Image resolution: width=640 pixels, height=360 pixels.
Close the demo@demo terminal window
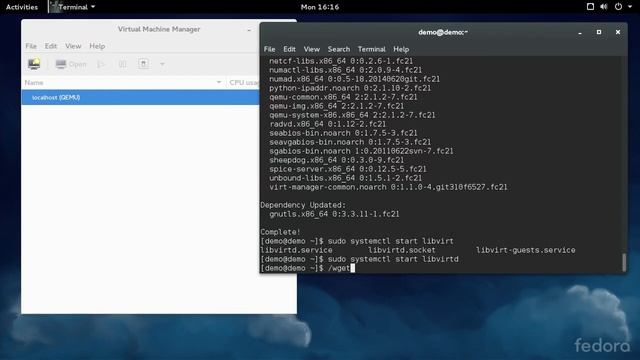[x=618, y=32]
